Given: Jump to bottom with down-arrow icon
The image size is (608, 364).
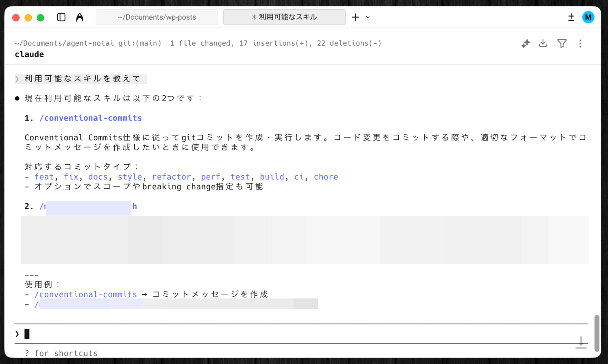Looking at the screenshot, I should pyautogui.click(x=581, y=342).
